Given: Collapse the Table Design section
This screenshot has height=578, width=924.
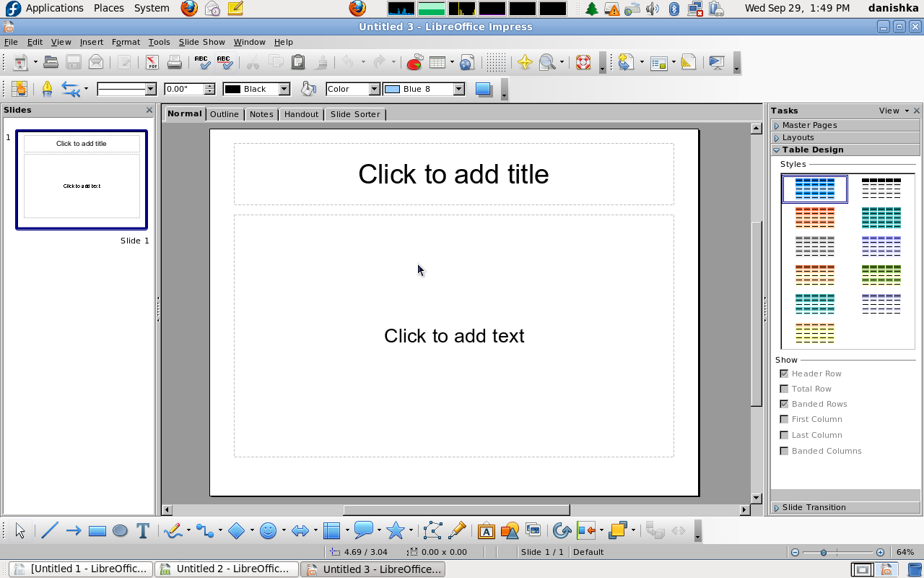Looking at the screenshot, I should [x=845, y=150].
